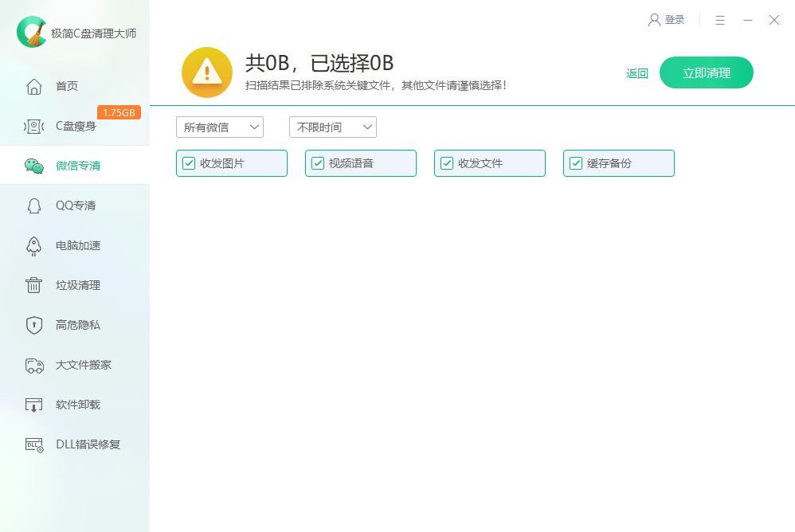This screenshot has width=795, height=532.
Task: Launch 电脑加速 speedup with rocket icon
Action: (x=33, y=244)
